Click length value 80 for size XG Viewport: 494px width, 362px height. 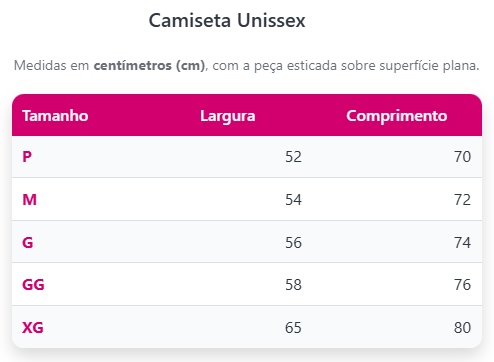(x=462, y=327)
